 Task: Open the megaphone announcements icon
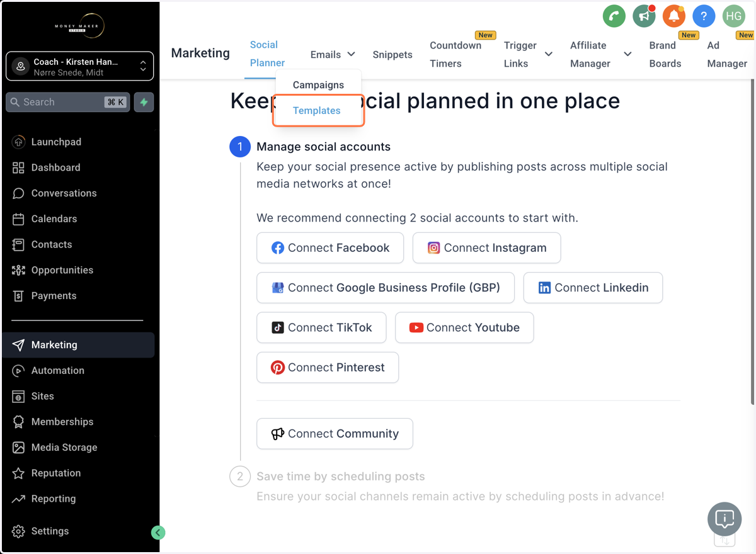(644, 16)
